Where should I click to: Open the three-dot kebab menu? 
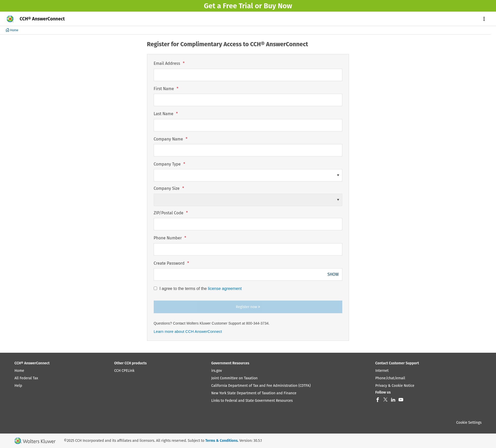(x=484, y=19)
